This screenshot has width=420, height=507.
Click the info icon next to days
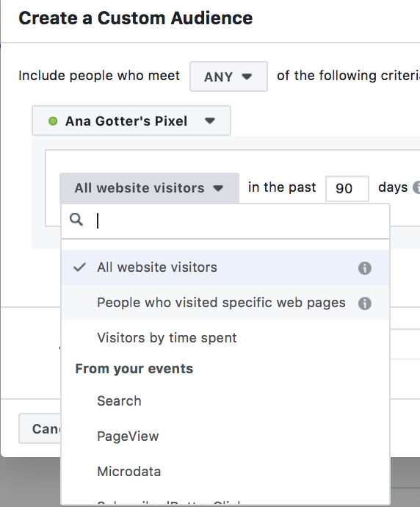[417, 187]
